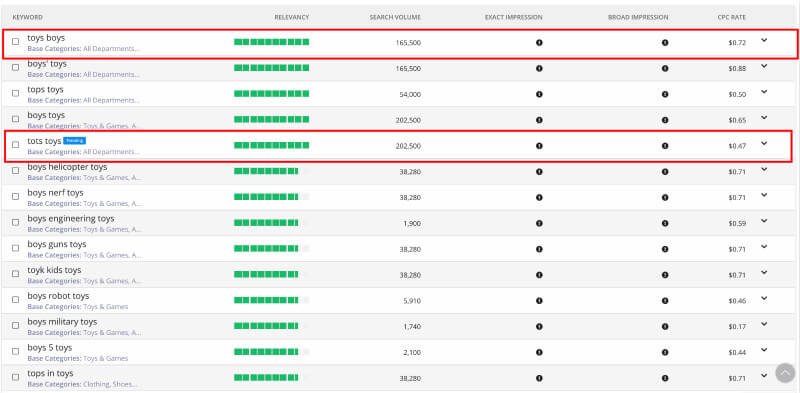Click the scroll-to-top arrow button
800x393 pixels.
coord(785,373)
